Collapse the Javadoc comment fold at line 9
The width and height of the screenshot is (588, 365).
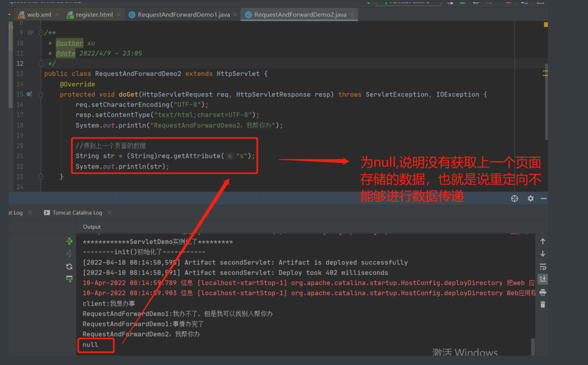pyautogui.click(x=41, y=33)
